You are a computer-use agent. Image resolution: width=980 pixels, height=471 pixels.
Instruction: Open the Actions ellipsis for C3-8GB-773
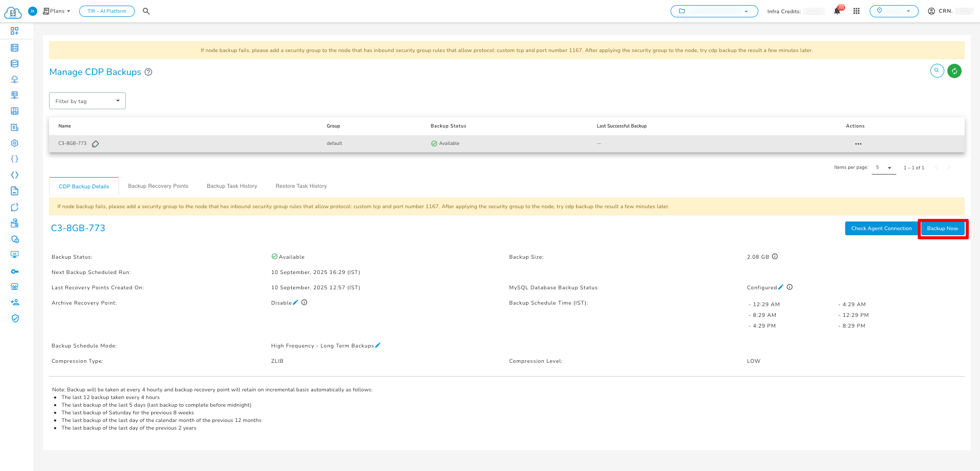click(x=858, y=144)
